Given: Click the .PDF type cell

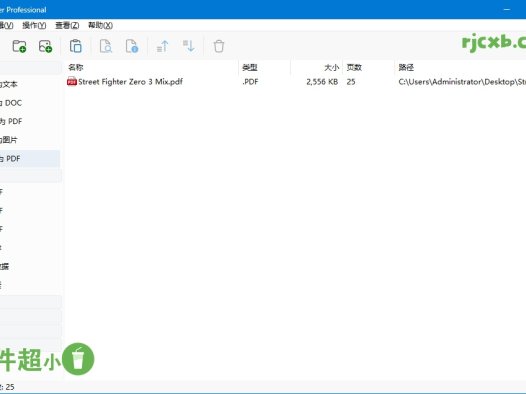Looking at the screenshot, I should (x=250, y=81).
